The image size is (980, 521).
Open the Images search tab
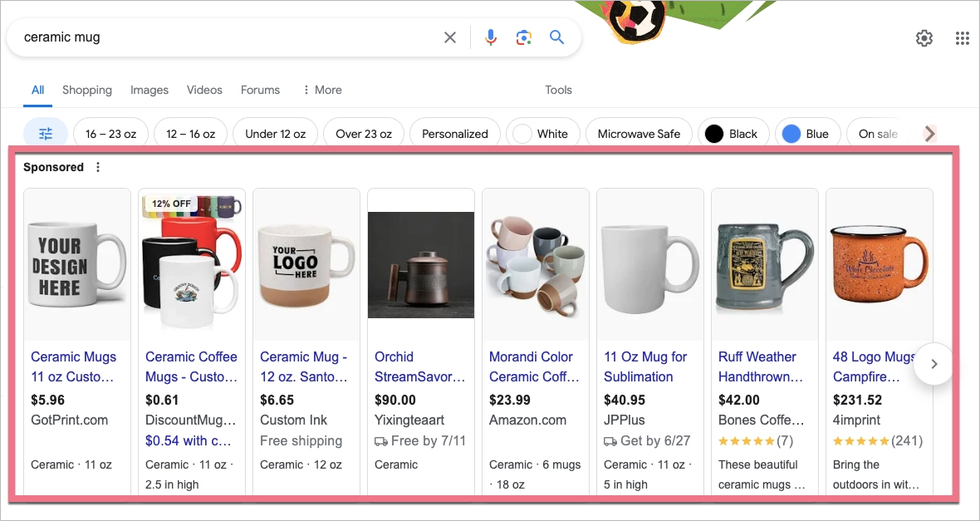click(x=149, y=90)
